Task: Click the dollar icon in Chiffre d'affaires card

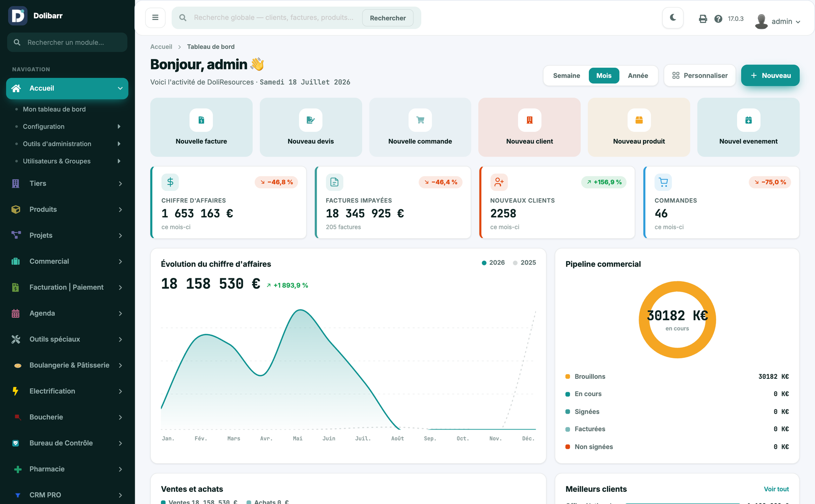Action: tap(170, 182)
